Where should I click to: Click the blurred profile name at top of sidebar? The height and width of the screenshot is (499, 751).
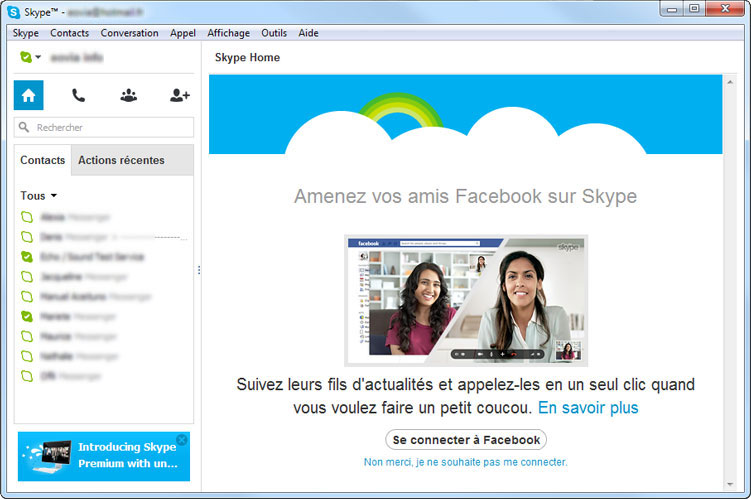click(x=77, y=57)
